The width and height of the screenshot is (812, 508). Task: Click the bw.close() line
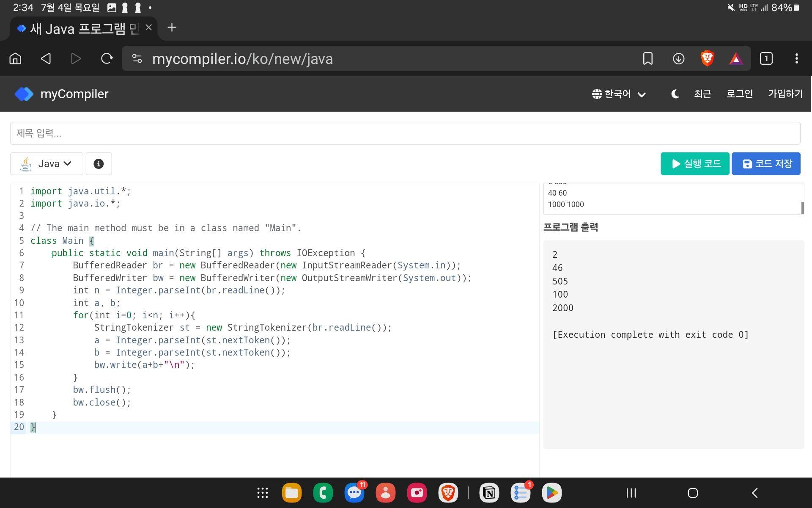pyautogui.click(x=102, y=403)
